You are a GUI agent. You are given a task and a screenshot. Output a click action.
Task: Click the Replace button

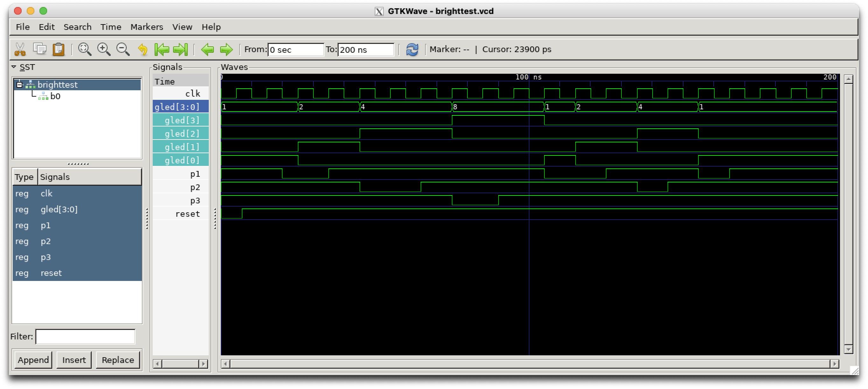118,360
